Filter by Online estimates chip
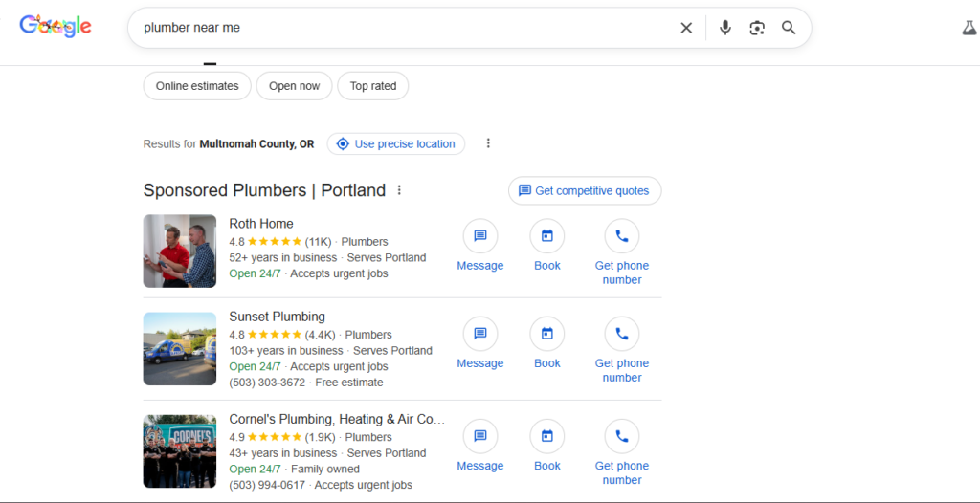The height and width of the screenshot is (503, 980). tap(197, 86)
